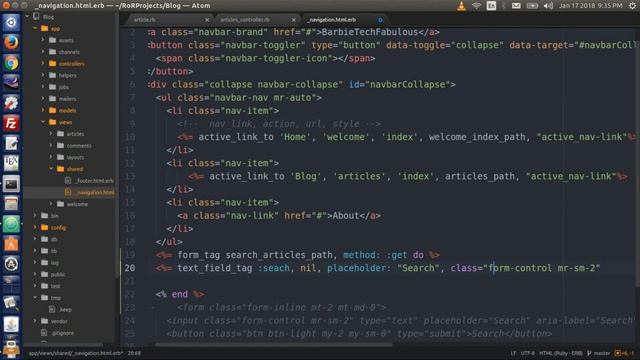Launch Firefox from the dock
Image resolution: width=640 pixels, height=360 pixels.
tap(11, 42)
